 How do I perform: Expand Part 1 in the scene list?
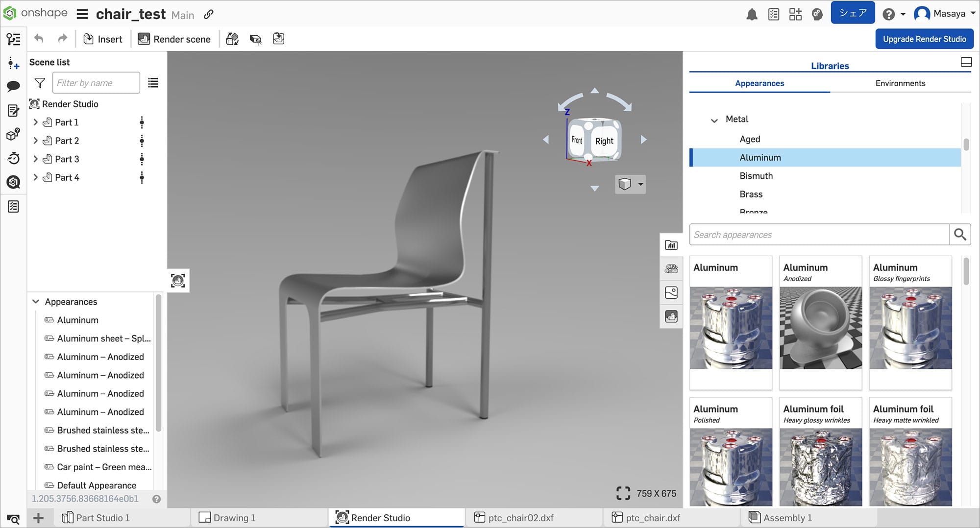(x=35, y=122)
